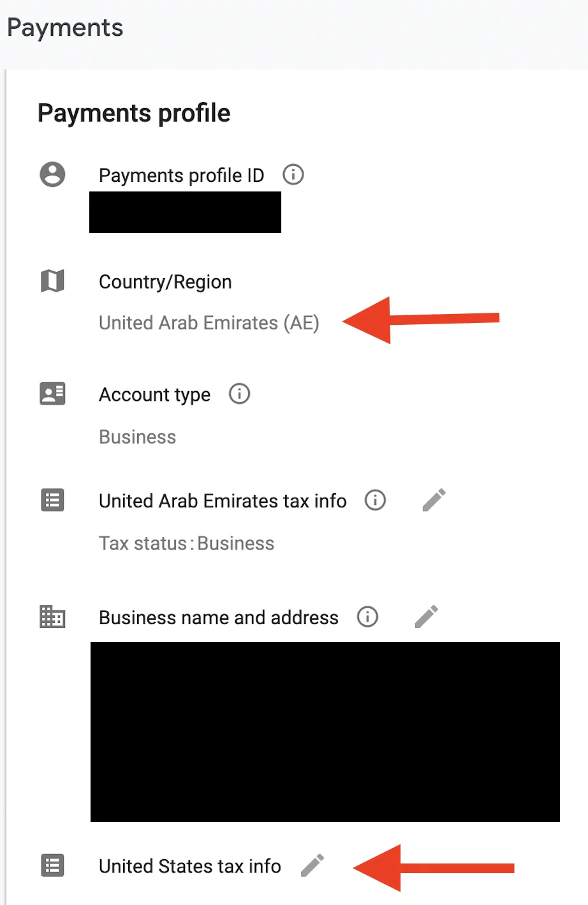588x905 pixels.
Task: Click the list icon beside United States tax info
Action: (52, 865)
